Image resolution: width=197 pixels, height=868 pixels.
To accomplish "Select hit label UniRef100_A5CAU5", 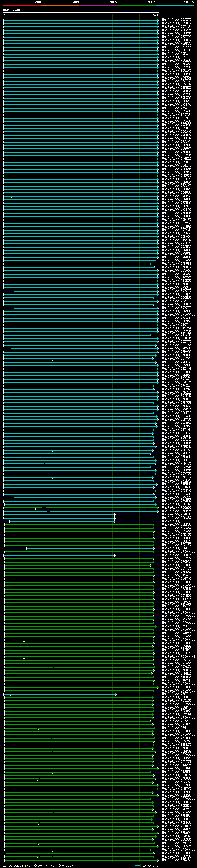I will click(177, 60).
